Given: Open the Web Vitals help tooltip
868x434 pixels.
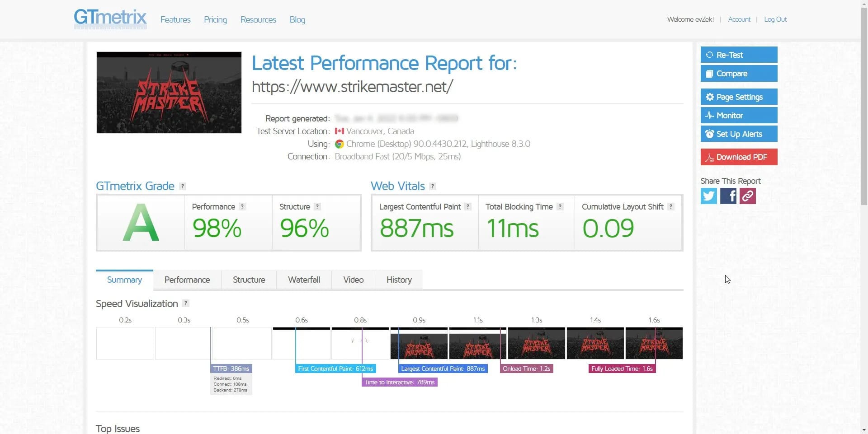Looking at the screenshot, I should pos(433,186).
